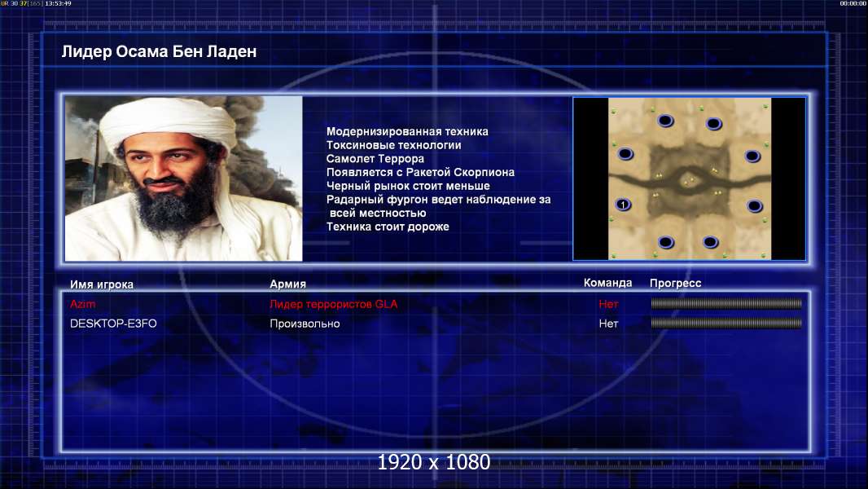Click the 'Команда' column header
This screenshot has width=868, height=489.
click(607, 283)
